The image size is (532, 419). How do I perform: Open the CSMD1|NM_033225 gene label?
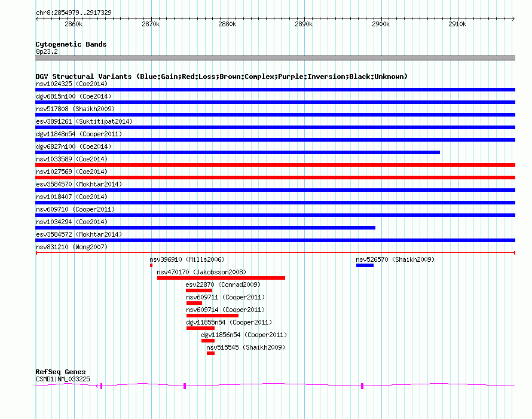click(x=63, y=378)
